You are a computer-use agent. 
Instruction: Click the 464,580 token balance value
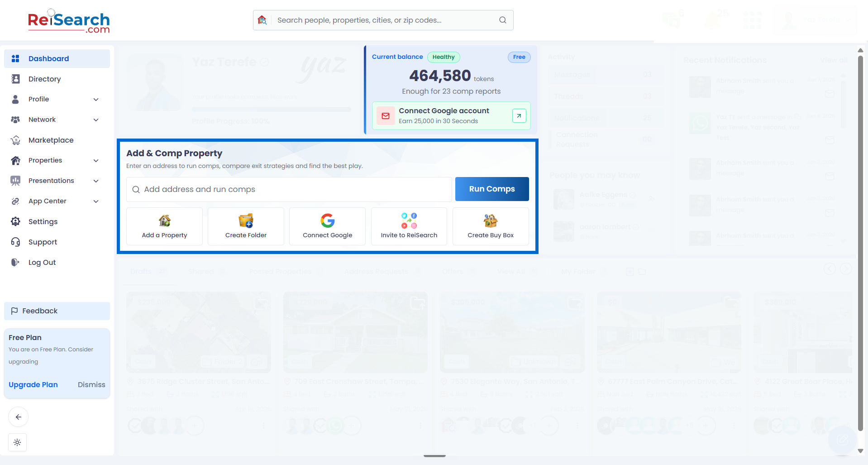(440, 76)
